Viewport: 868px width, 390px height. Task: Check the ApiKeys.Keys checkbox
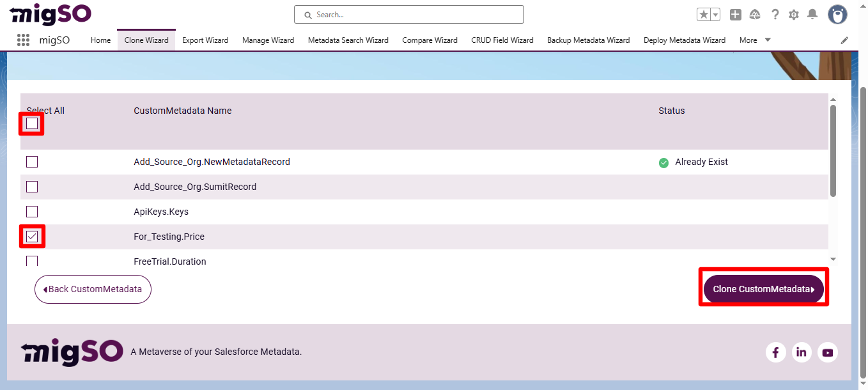coord(32,212)
